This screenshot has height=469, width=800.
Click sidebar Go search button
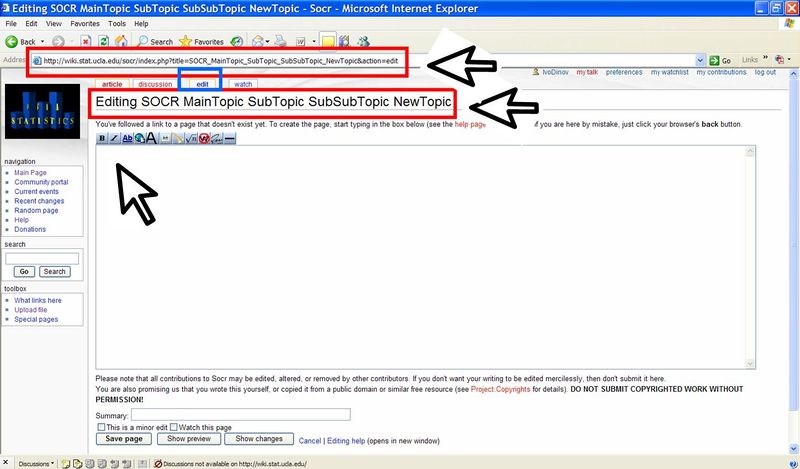(24, 272)
